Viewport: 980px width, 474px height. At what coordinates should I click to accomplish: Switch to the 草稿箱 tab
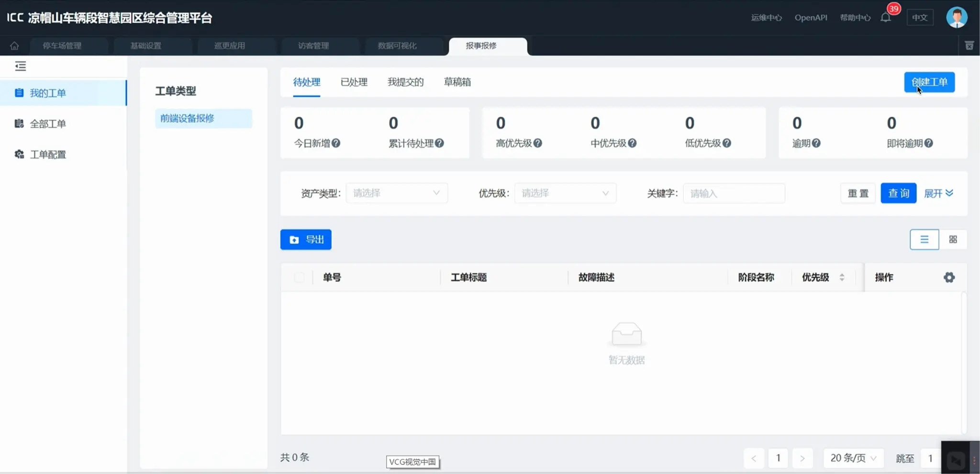coord(457,82)
